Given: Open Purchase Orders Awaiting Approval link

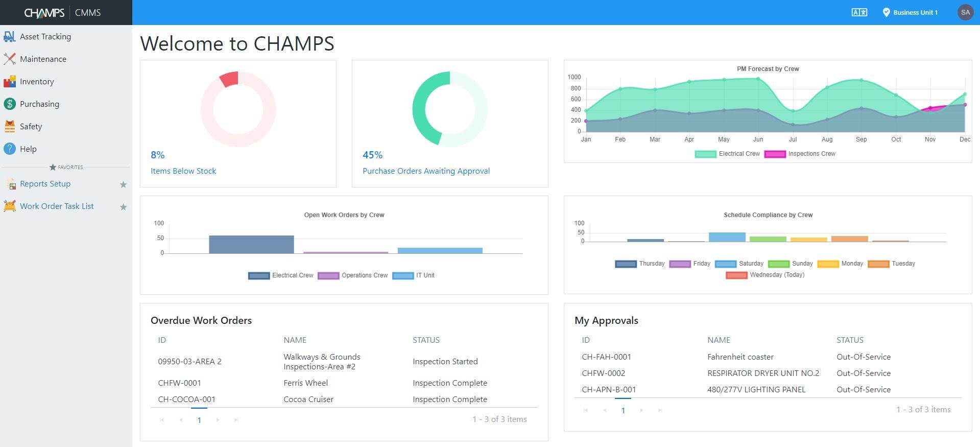Looking at the screenshot, I should [x=426, y=171].
